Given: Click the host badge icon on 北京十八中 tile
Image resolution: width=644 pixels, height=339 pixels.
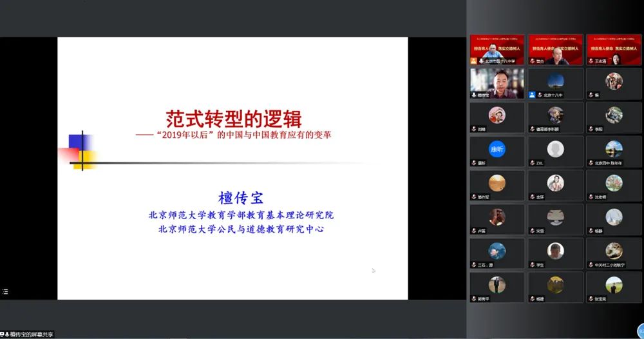Looking at the screenshot, I should point(532,95).
